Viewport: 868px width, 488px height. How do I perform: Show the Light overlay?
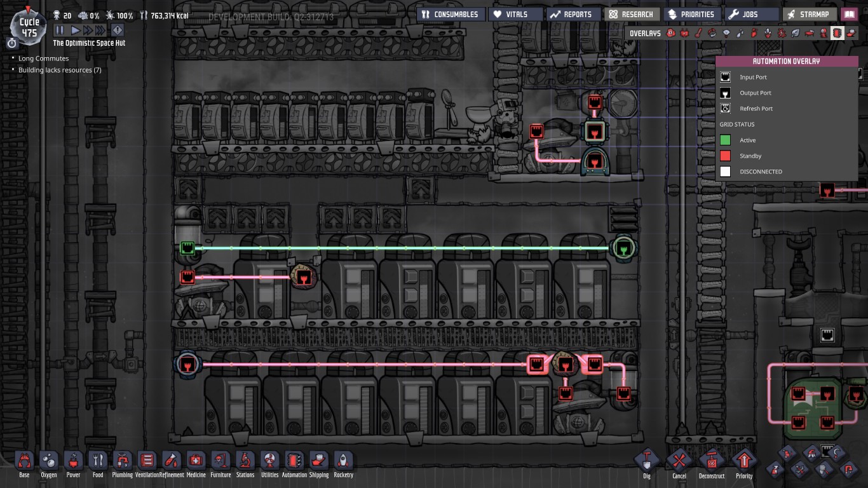[726, 33]
